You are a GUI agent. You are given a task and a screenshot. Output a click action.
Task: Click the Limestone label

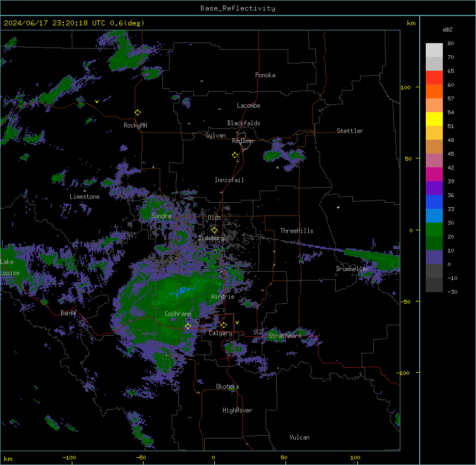point(84,197)
